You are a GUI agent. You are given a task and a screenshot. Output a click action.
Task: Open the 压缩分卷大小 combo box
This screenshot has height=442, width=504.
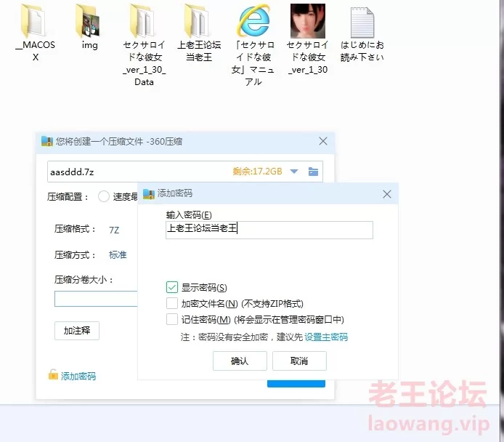coord(96,299)
